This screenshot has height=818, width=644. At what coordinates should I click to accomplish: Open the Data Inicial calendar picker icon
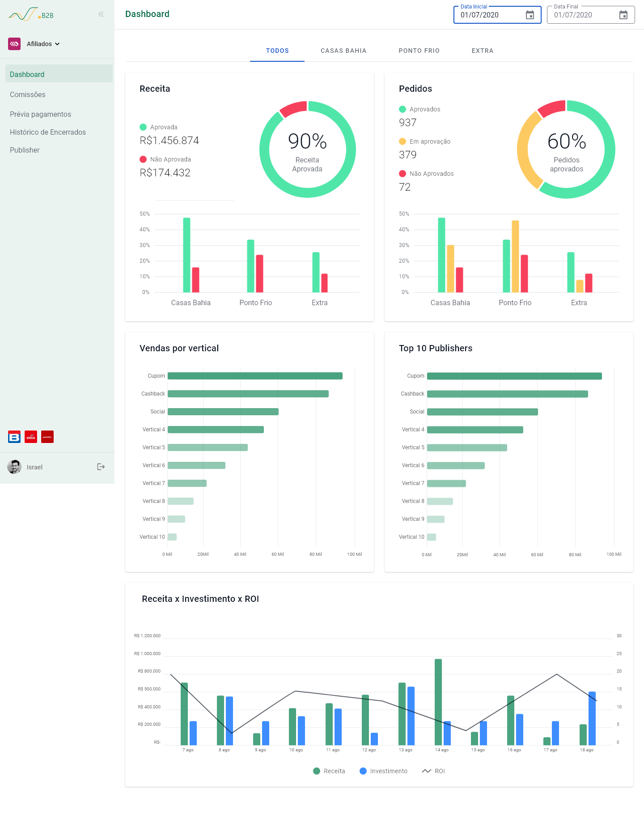[530, 15]
